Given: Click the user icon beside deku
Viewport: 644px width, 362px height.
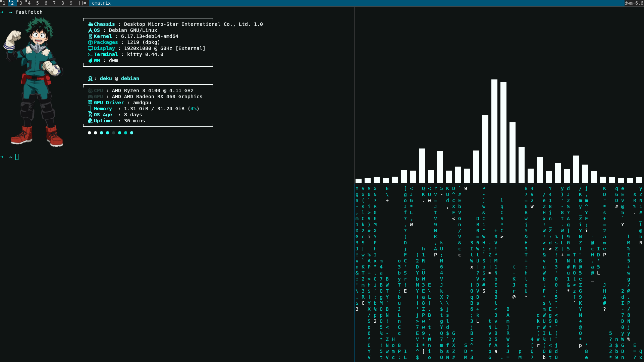Looking at the screenshot, I should (90, 79).
